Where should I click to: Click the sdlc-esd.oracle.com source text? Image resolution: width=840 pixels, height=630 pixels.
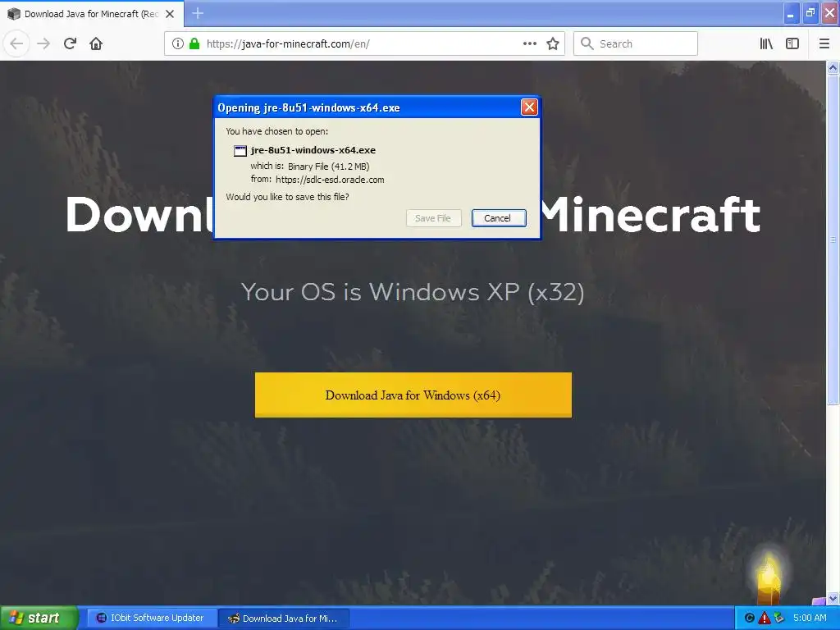point(330,180)
